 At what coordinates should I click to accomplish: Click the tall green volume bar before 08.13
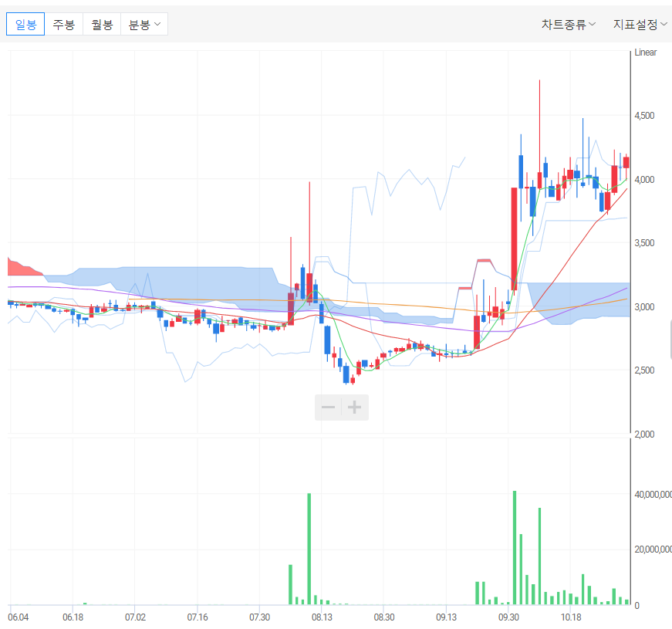pyautogui.click(x=309, y=550)
